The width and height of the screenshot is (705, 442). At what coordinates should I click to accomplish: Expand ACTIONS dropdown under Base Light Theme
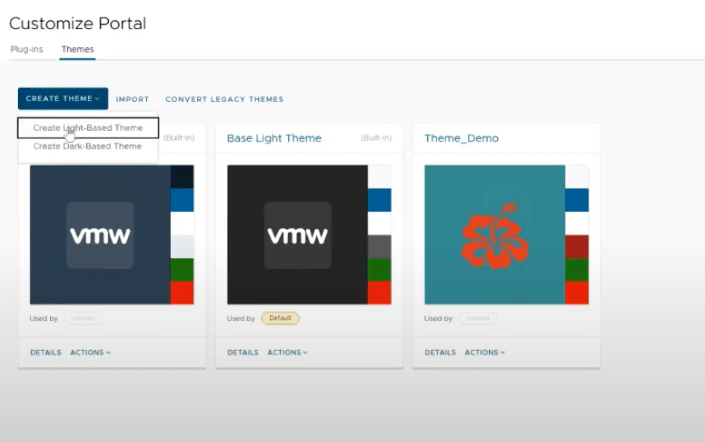coord(287,352)
